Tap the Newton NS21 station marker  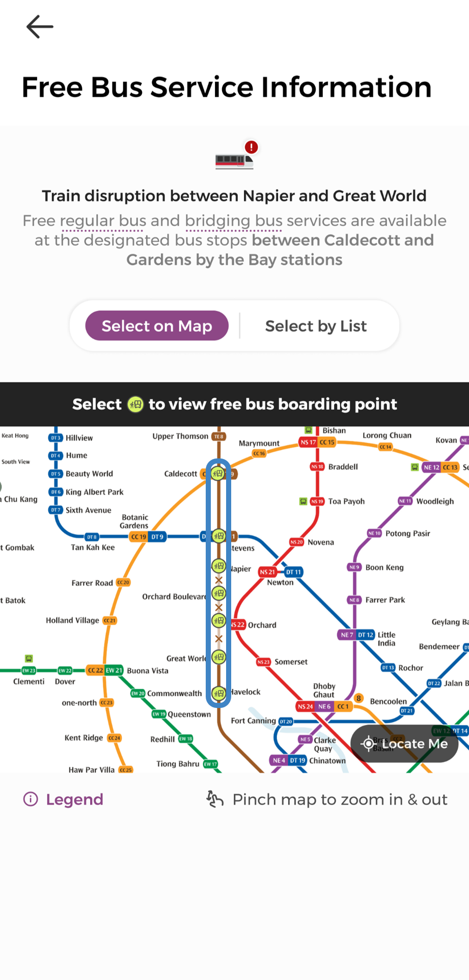[267, 572]
